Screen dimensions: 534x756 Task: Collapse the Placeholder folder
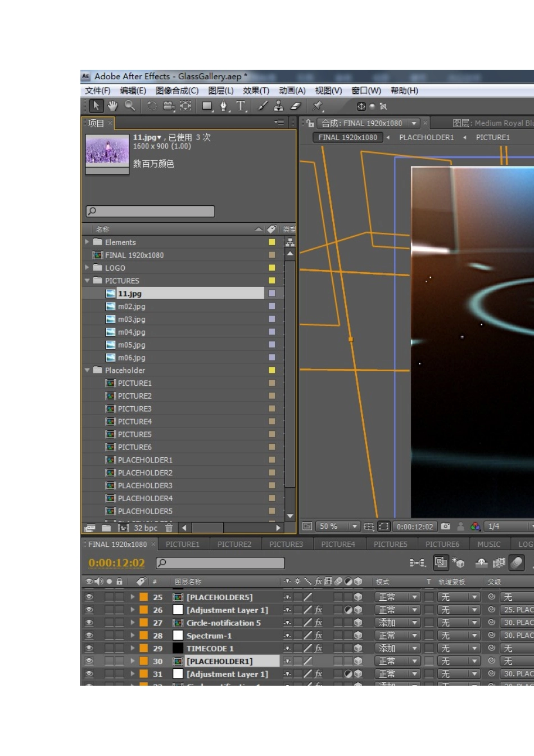pos(87,370)
